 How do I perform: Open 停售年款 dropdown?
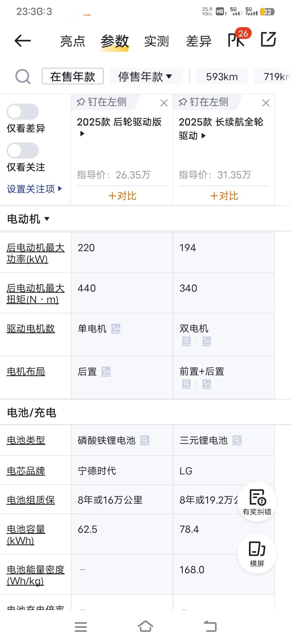tap(146, 76)
